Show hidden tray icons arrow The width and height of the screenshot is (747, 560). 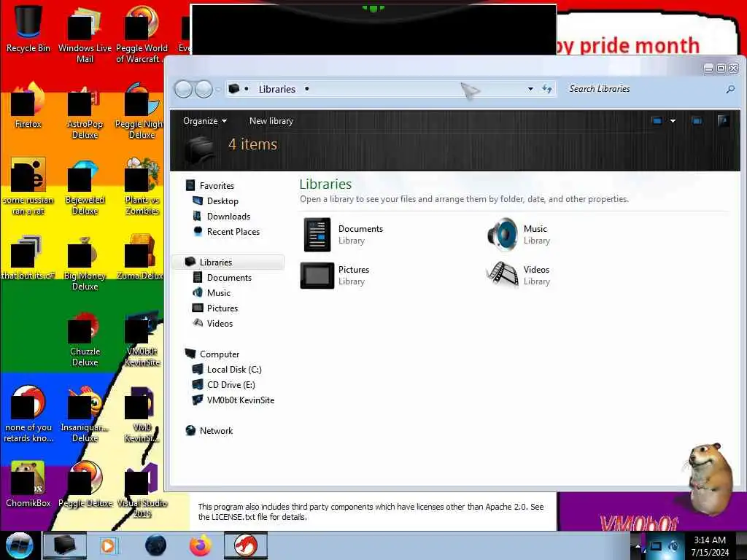pos(638,546)
